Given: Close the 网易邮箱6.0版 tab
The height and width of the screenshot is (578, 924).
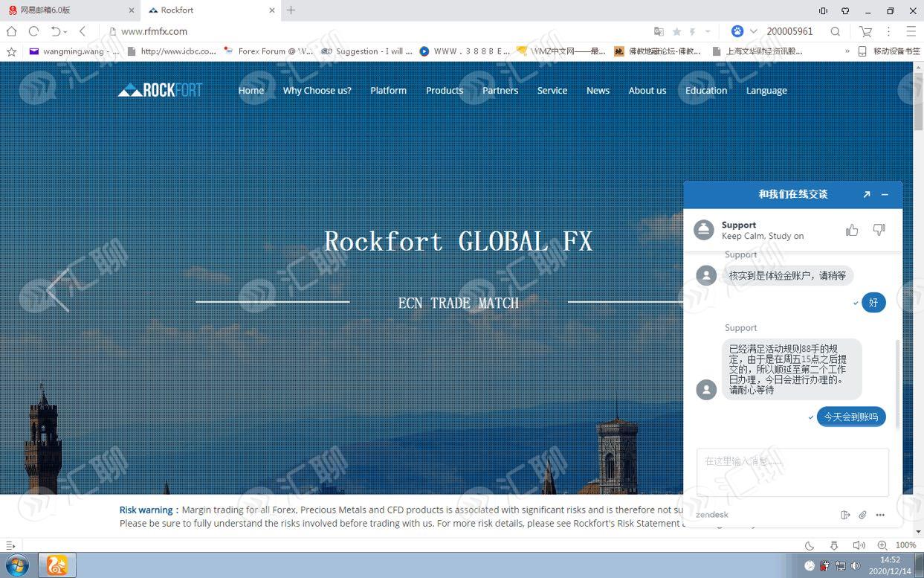Looking at the screenshot, I should click(x=132, y=10).
